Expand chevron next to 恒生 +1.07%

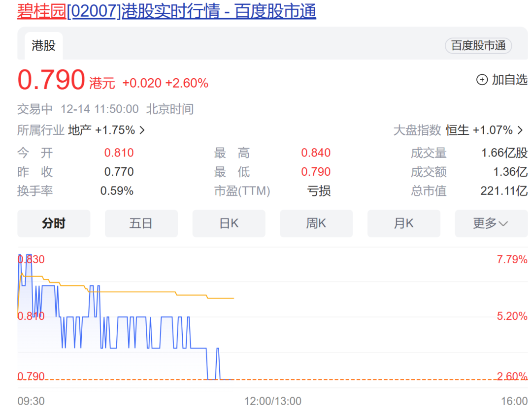[520, 130]
